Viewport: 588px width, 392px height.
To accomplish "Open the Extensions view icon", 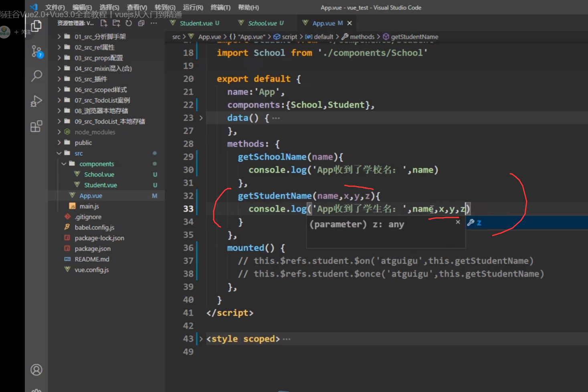I will 36,126.
